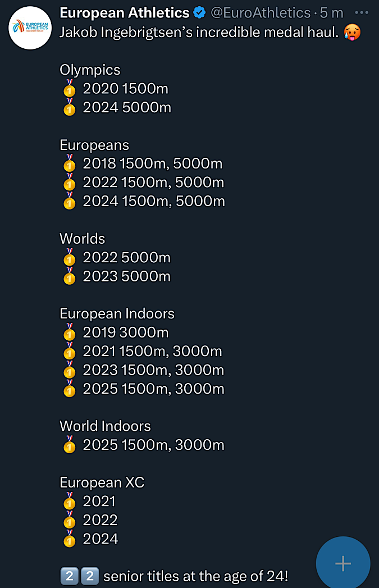Open the @EuroAthletics handle link
Image resolution: width=379 pixels, height=588 pixels.
click(x=261, y=13)
